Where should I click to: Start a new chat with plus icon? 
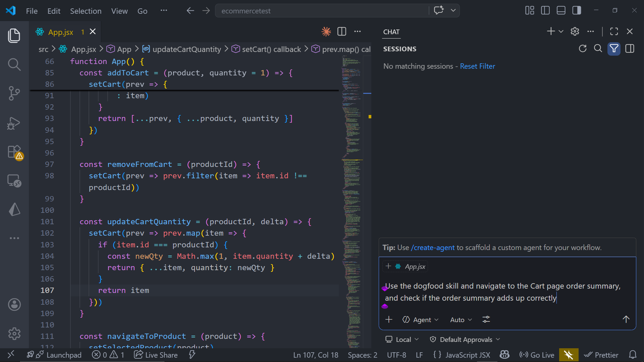pos(551,32)
